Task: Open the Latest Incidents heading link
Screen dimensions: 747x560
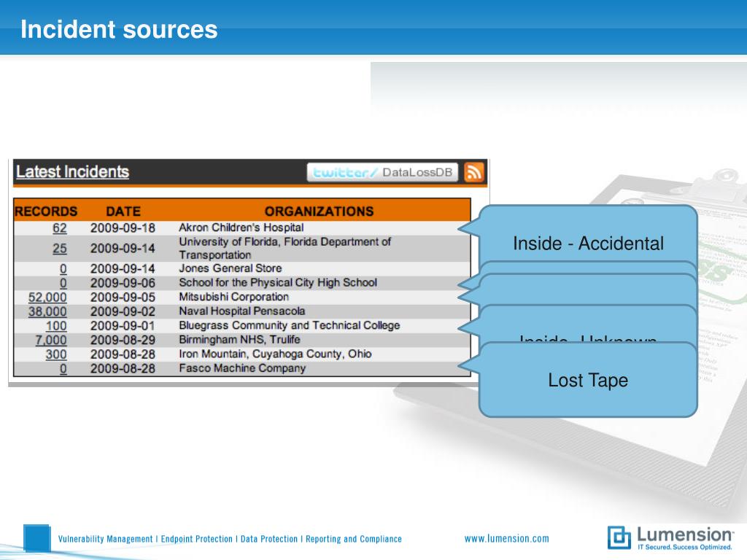Action: (72, 171)
